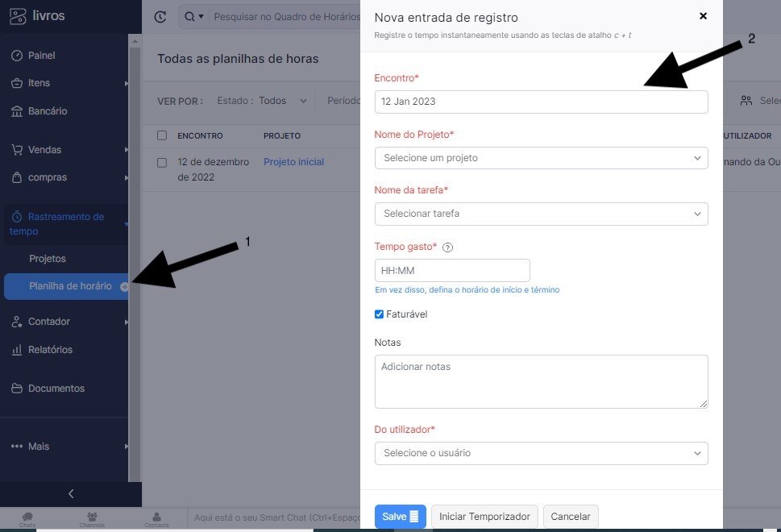Open the Vendas sidebar menu
This screenshot has width=781, height=532.
(x=44, y=149)
